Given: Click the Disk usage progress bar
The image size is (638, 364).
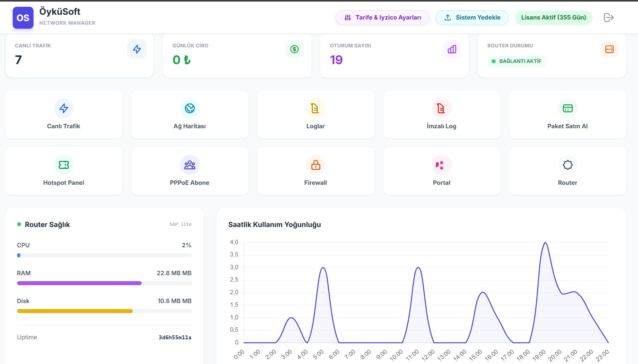Looking at the screenshot, I should click(x=104, y=311).
